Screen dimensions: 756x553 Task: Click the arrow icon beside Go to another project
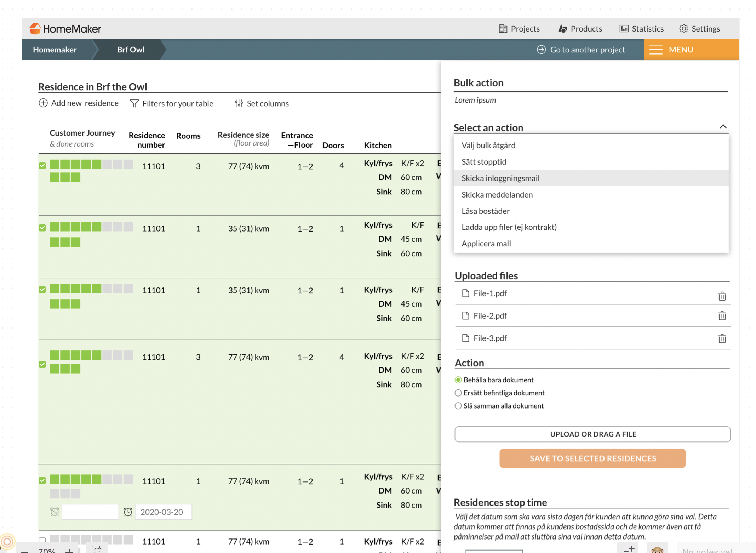541,50
